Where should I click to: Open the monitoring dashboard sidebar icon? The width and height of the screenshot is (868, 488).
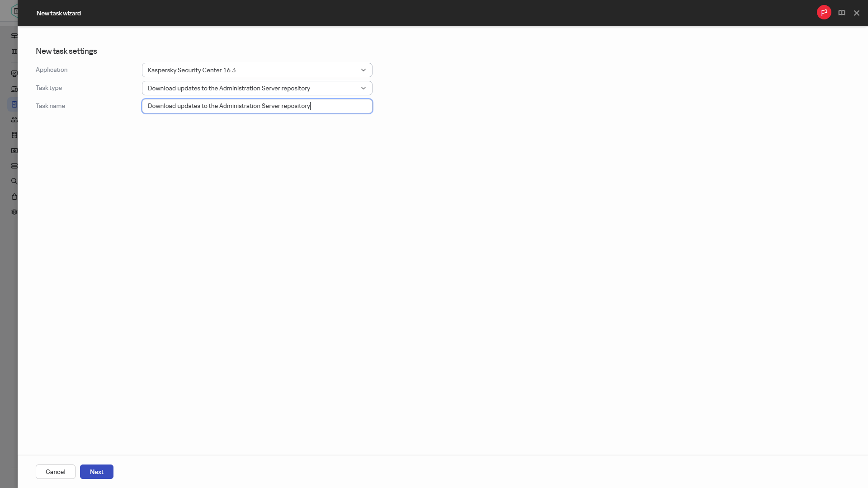(x=14, y=74)
